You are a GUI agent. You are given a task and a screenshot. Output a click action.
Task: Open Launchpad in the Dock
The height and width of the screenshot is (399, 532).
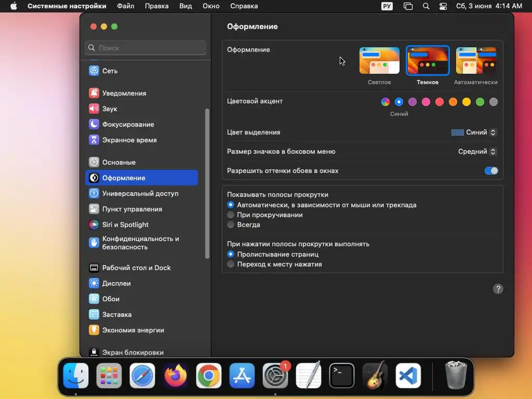point(109,376)
